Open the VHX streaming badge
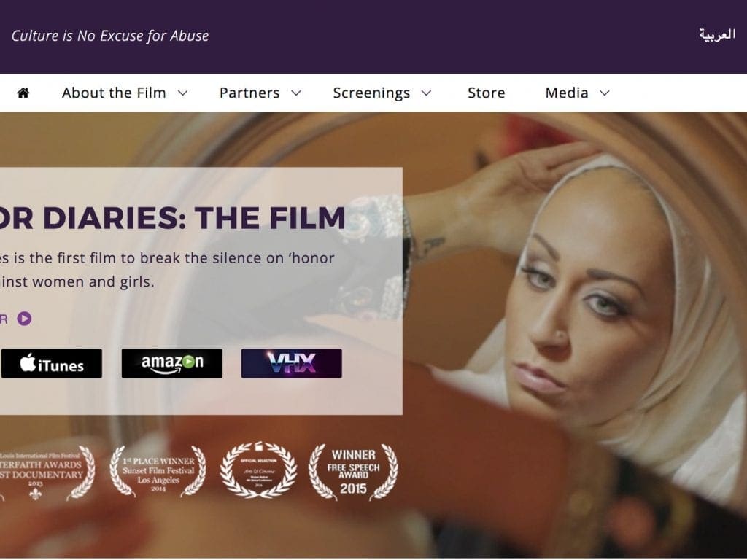This screenshot has width=747, height=560. (x=292, y=363)
